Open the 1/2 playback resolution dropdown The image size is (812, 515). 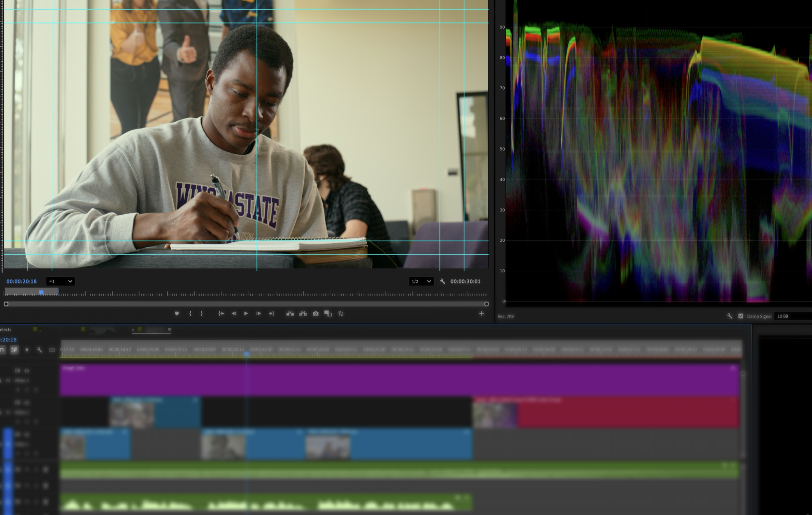click(421, 282)
